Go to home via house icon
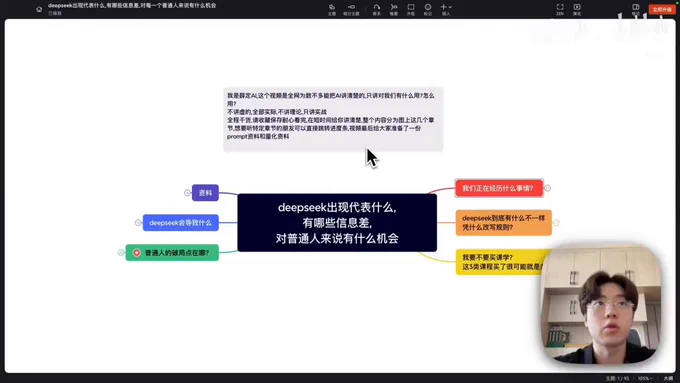Viewport: 680px width, 383px height. 39,9
